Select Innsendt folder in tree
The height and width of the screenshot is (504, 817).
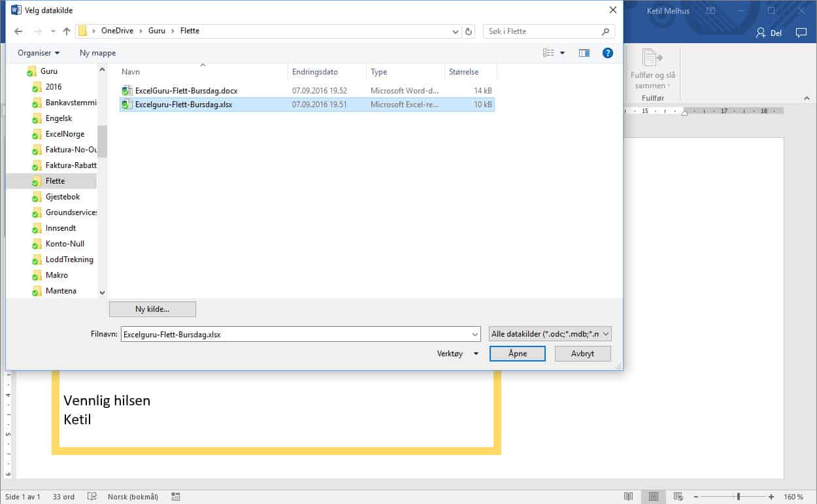[x=61, y=228]
